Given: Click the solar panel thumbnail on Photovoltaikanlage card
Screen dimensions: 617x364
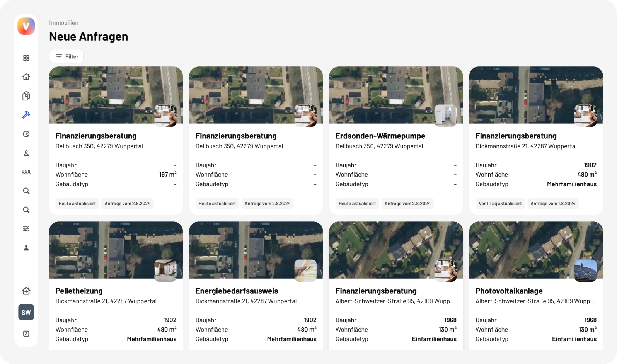Looking at the screenshot, I should (x=585, y=270).
